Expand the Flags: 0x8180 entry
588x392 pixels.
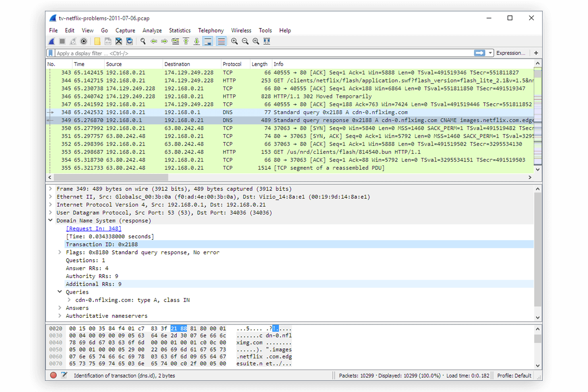click(60, 252)
